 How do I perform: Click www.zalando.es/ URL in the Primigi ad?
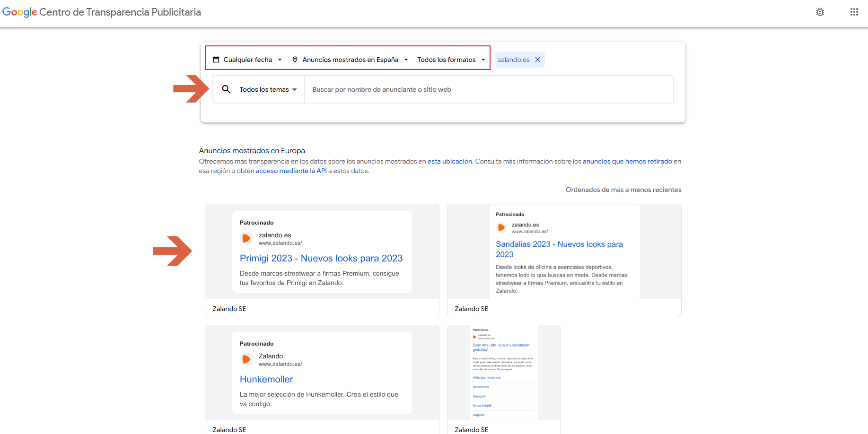point(281,243)
